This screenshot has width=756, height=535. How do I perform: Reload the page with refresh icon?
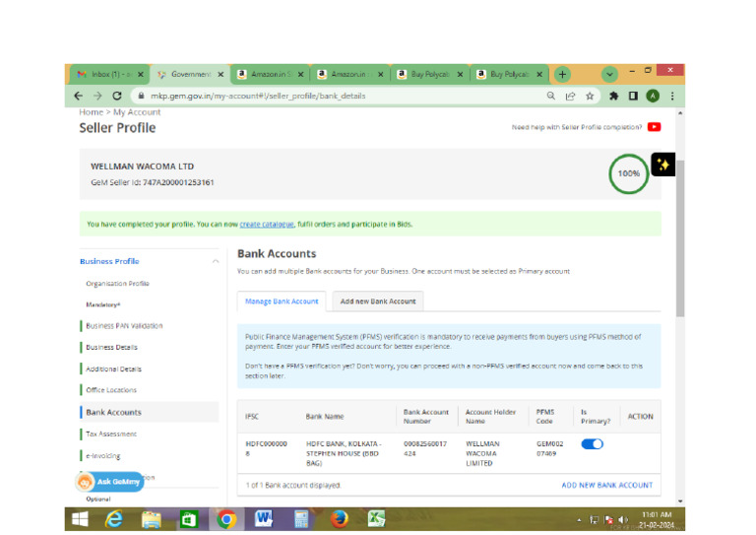point(117,96)
